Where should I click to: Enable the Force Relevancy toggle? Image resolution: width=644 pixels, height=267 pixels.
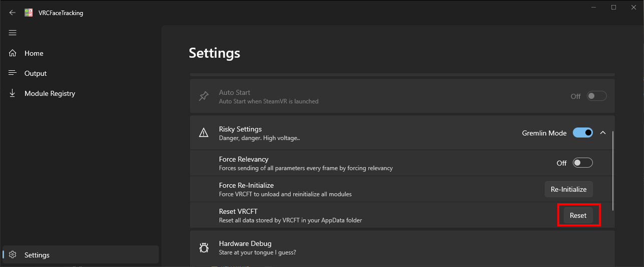click(x=583, y=163)
